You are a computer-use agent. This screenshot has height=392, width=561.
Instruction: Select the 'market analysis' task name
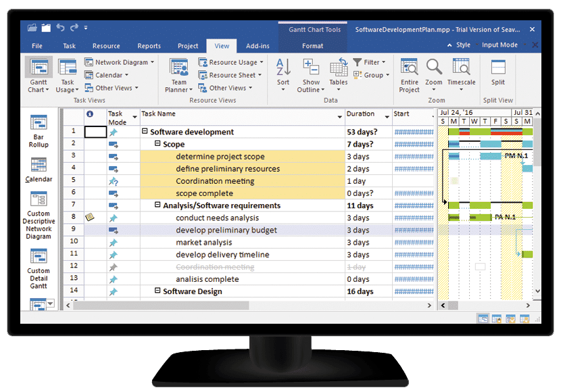204,242
